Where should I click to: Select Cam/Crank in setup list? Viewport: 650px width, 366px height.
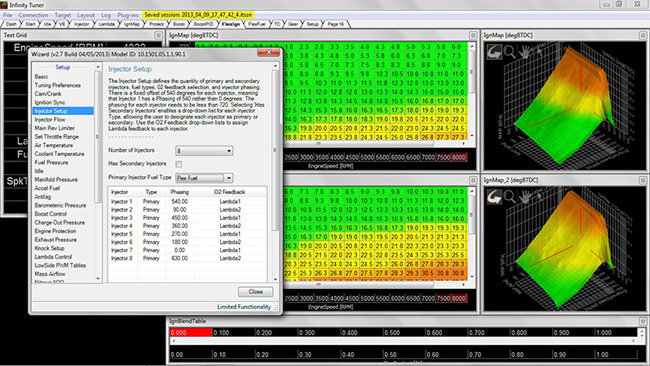click(x=48, y=94)
